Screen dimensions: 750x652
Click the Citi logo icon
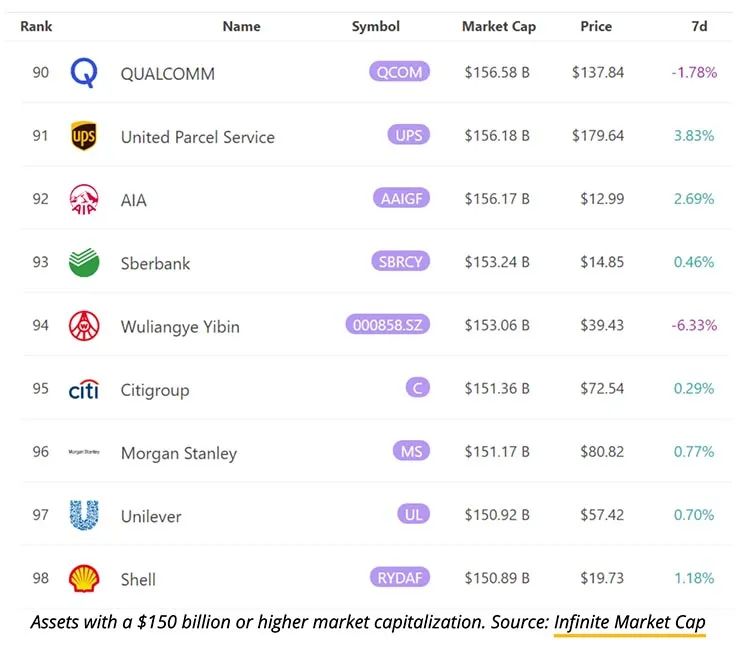(84, 390)
